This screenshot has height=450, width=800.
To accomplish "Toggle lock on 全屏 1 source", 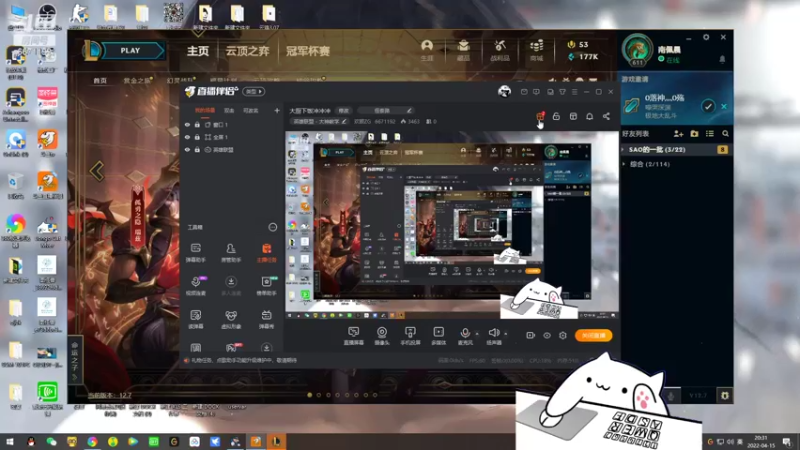I will pos(197,137).
